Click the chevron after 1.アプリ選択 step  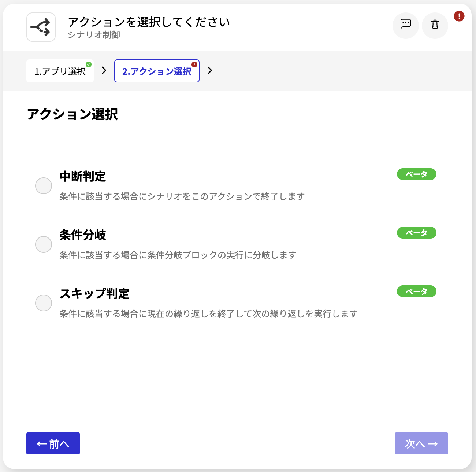click(104, 70)
